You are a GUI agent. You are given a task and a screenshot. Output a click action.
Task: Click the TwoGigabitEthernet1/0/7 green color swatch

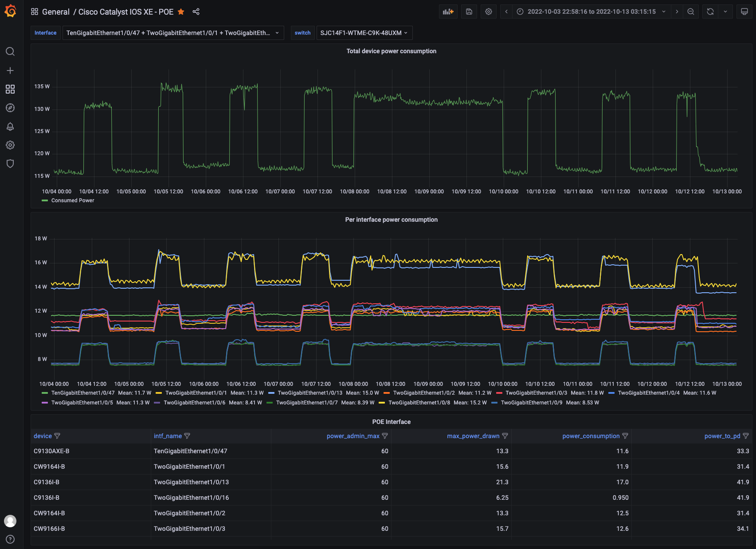point(270,403)
